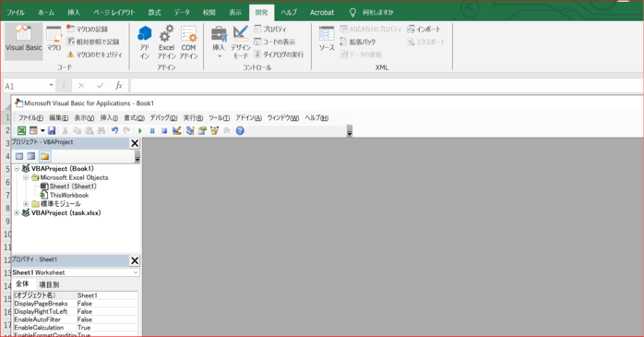Select ThisWorkbook in project tree

(69, 195)
